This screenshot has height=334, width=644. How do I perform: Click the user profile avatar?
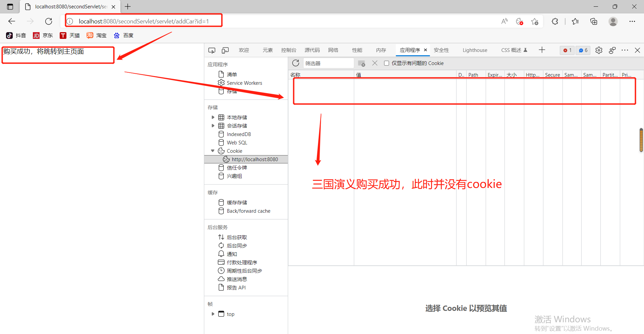pos(613,21)
